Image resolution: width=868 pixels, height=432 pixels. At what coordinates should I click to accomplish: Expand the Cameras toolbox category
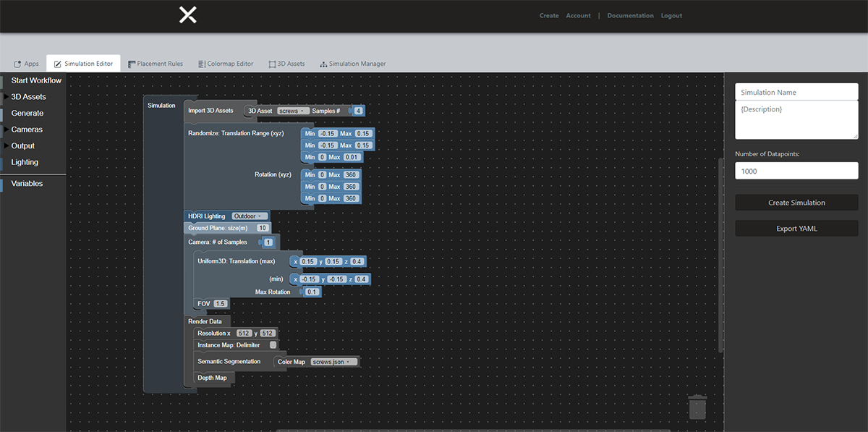click(7, 130)
